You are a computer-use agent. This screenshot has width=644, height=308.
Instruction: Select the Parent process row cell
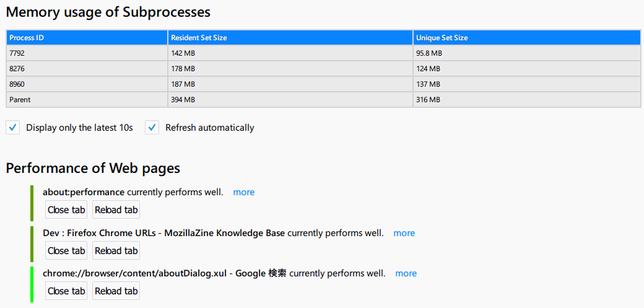(x=87, y=100)
